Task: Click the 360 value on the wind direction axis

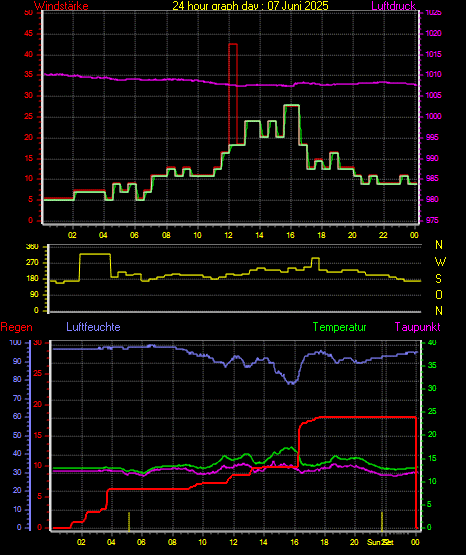Action: [x=32, y=247]
